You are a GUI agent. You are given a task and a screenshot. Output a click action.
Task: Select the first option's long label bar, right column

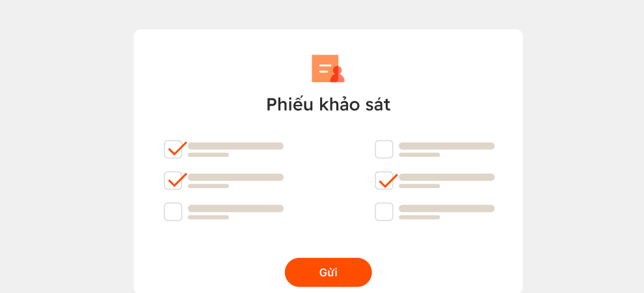click(x=446, y=146)
